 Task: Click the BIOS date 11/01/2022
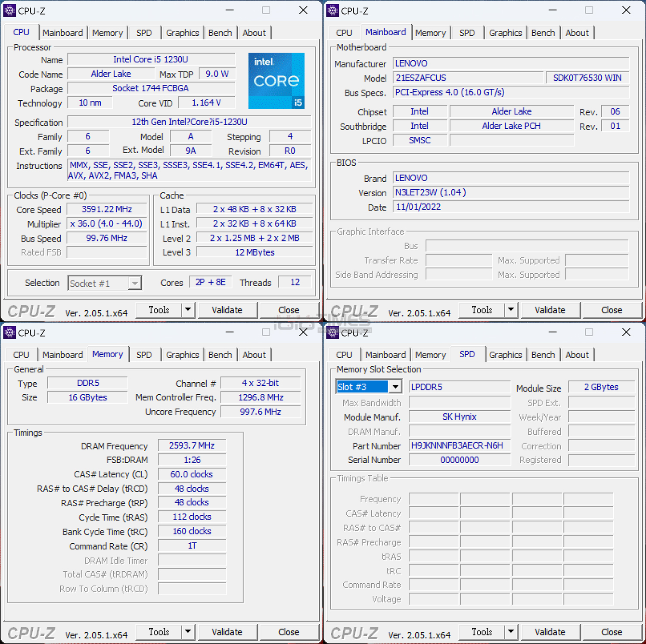coord(511,207)
